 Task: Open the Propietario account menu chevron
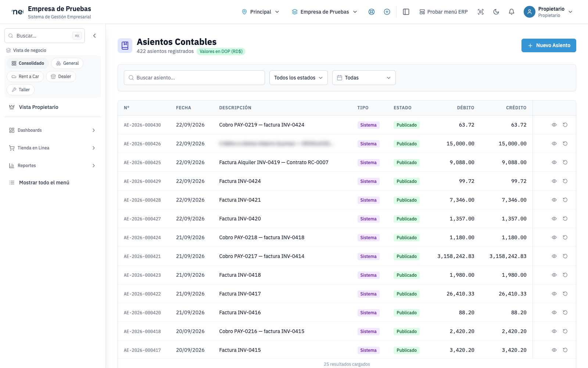[570, 12]
